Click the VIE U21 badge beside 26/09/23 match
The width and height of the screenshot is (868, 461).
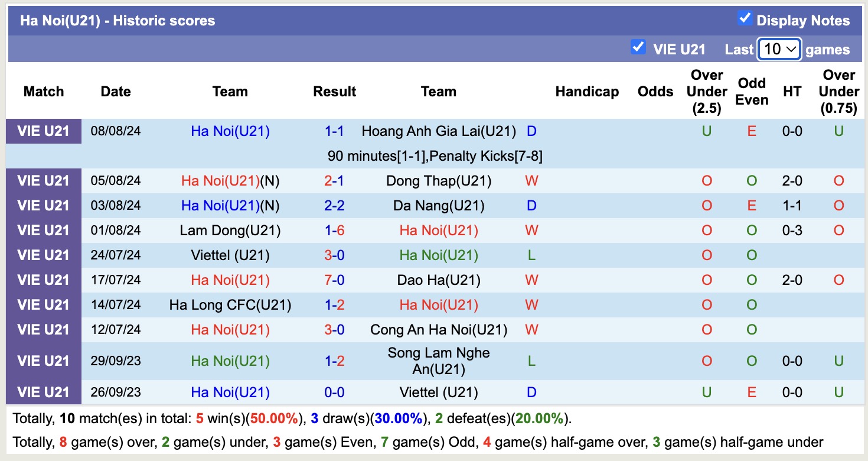tap(43, 392)
